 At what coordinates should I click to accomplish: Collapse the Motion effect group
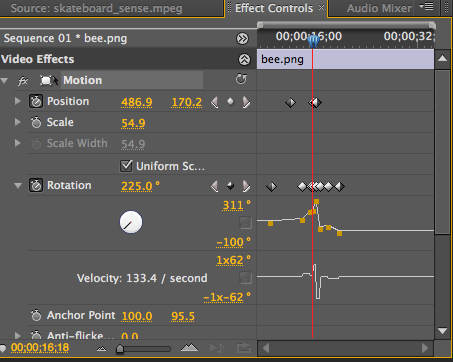[x=4, y=80]
